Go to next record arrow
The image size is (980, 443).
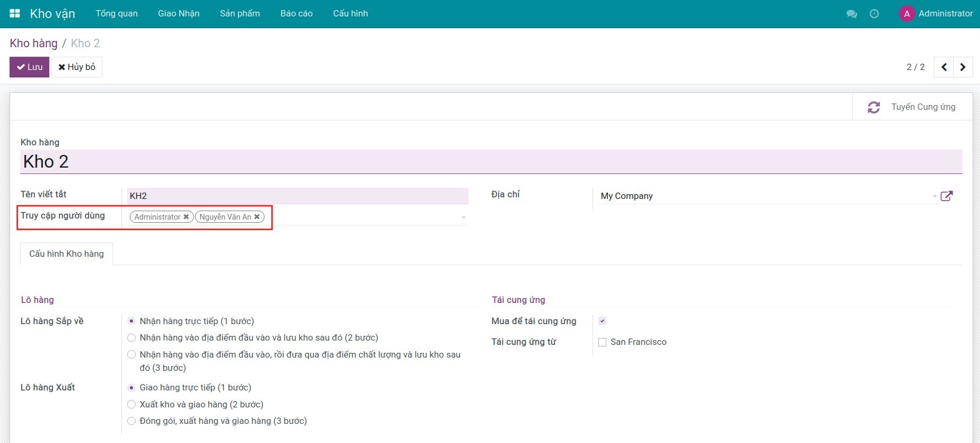[x=963, y=67]
